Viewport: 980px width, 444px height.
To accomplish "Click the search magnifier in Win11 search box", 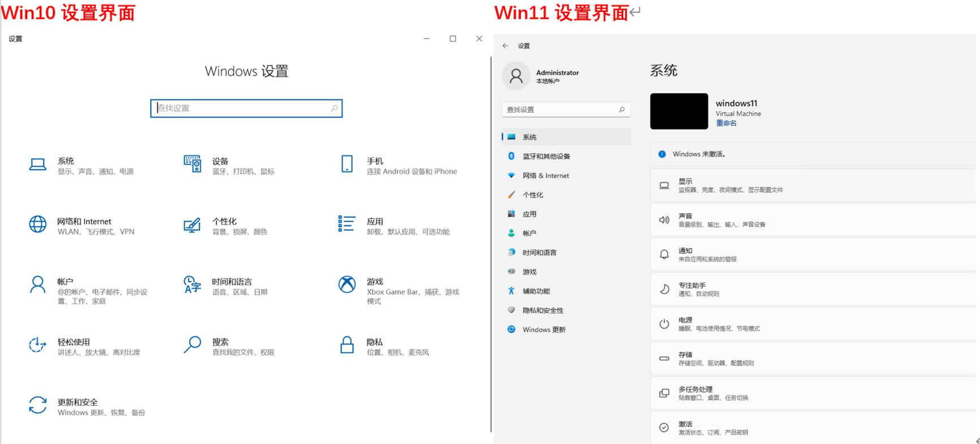I will [622, 110].
